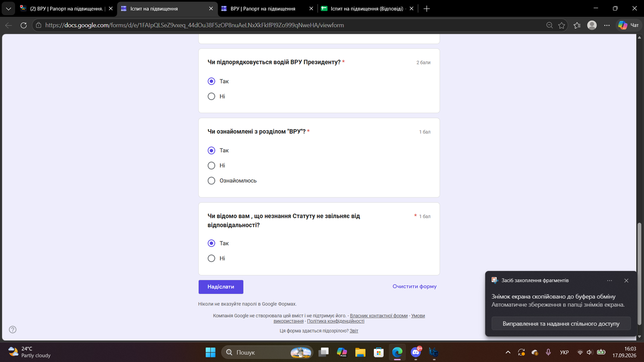Click the site info lock icon
644x362 pixels.
tap(38, 25)
